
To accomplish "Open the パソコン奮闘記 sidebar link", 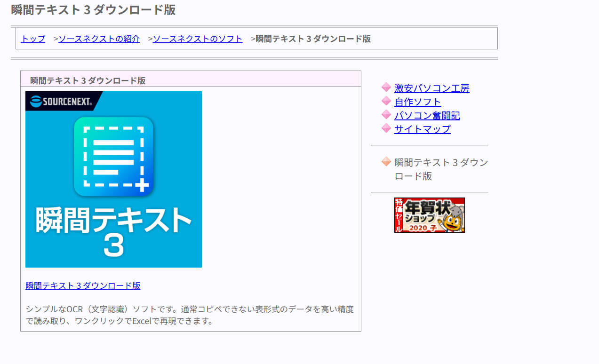I will click(x=427, y=115).
